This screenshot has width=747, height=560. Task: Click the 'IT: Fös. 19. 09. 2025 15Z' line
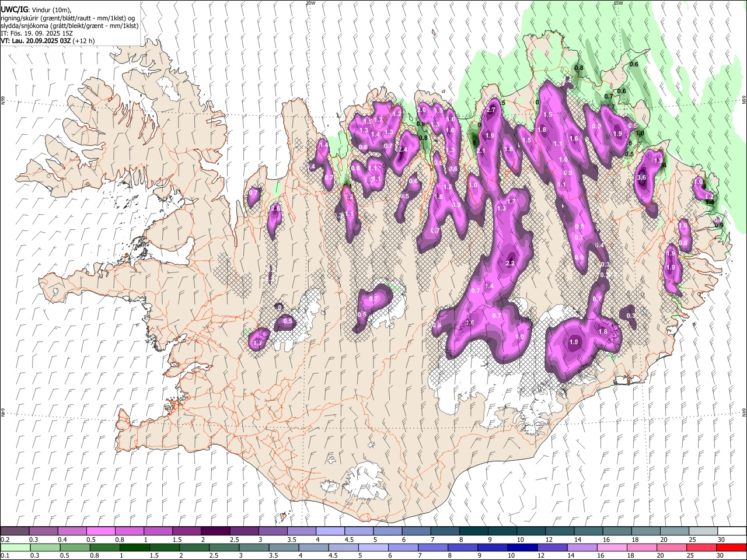pyautogui.click(x=37, y=33)
